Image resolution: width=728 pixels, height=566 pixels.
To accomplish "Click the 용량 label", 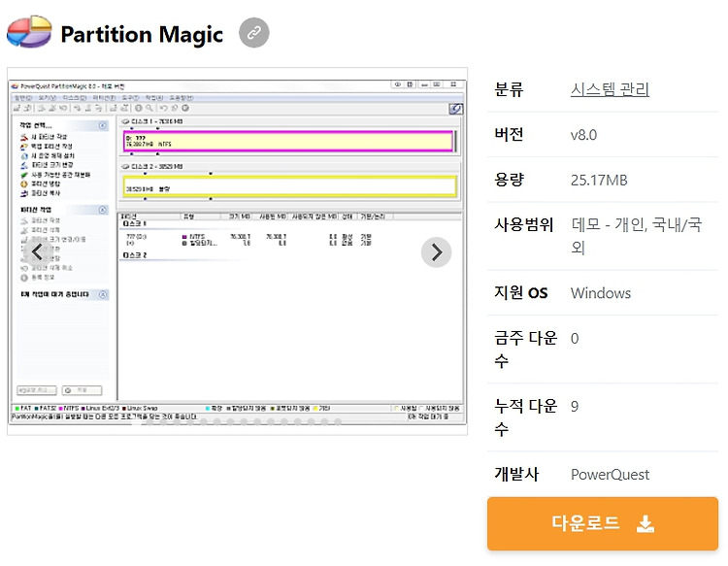I will pos(509,180).
